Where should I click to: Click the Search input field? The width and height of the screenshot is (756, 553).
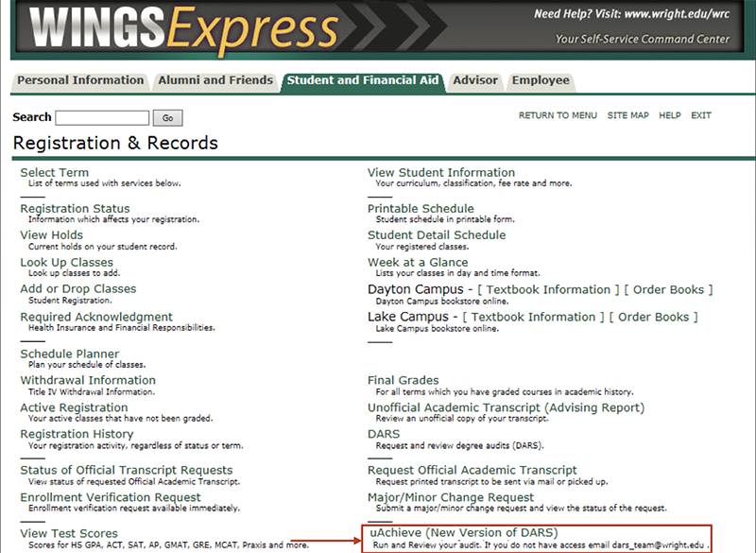[x=102, y=118]
